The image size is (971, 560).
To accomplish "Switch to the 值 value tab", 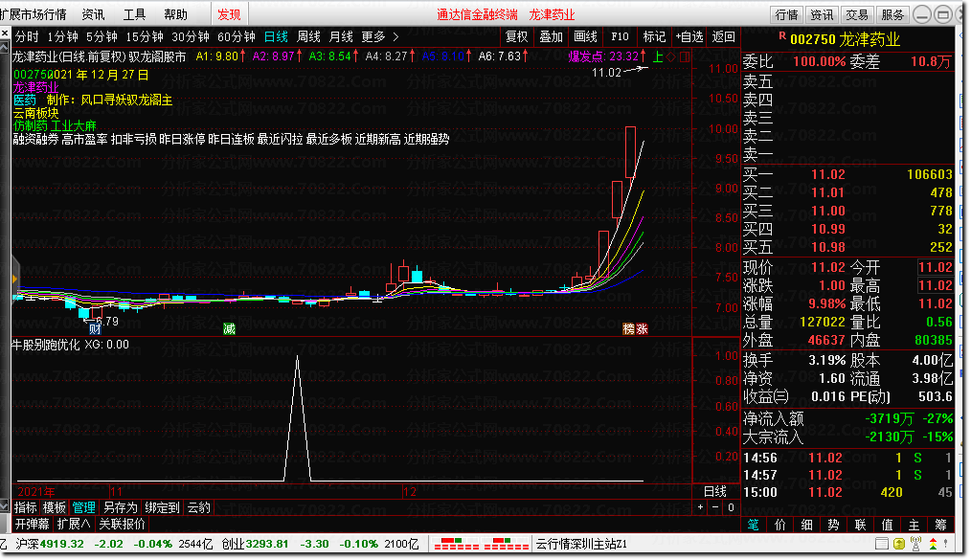I will click(x=887, y=525).
